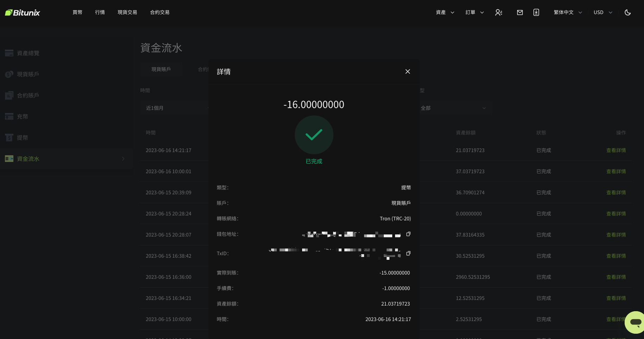The width and height of the screenshot is (644, 339).
Task: Click the Tron (TRC-20) network value
Action: [395, 219]
